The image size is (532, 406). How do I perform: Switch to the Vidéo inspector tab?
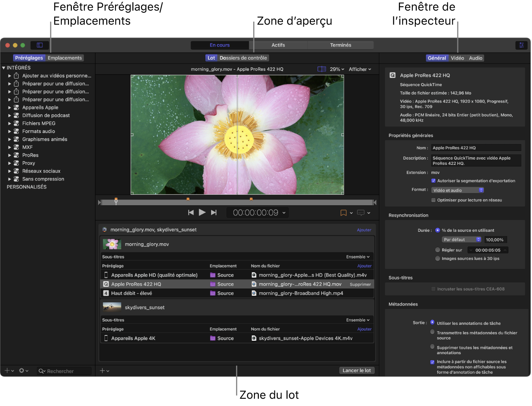[x=457, y=58]
